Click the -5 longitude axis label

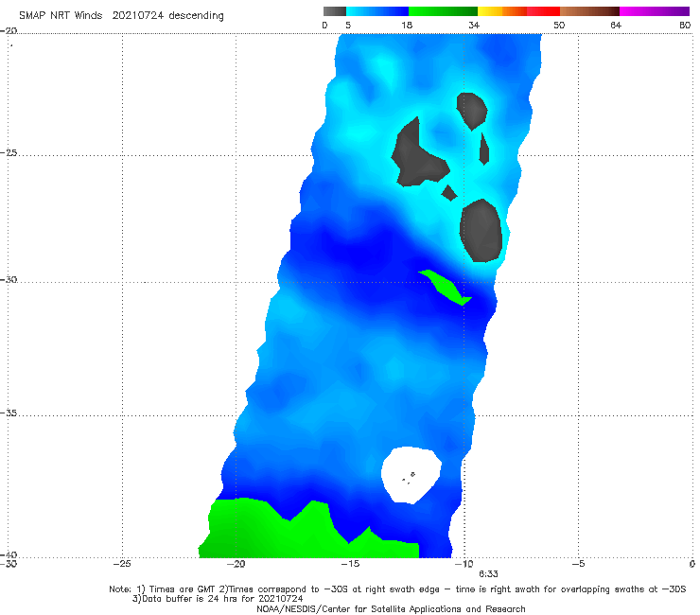pos(578,564)
